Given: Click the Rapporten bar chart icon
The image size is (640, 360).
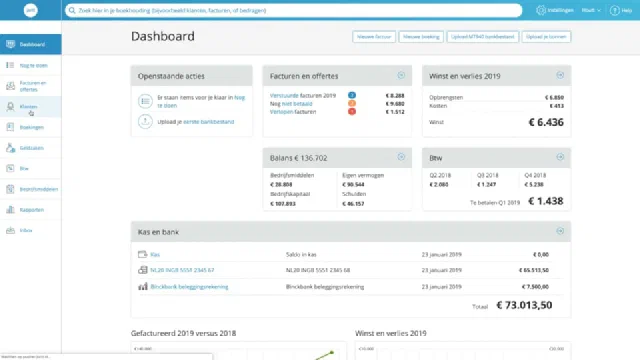Looking at the screenshot, I should coord(10,210).
